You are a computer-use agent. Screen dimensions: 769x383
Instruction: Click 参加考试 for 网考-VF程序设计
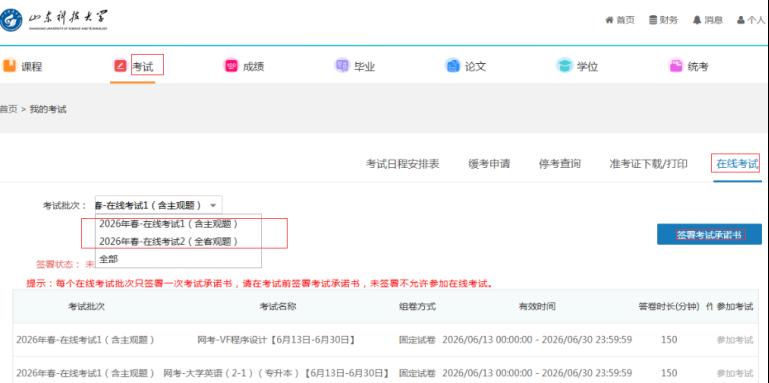point(735,340)
